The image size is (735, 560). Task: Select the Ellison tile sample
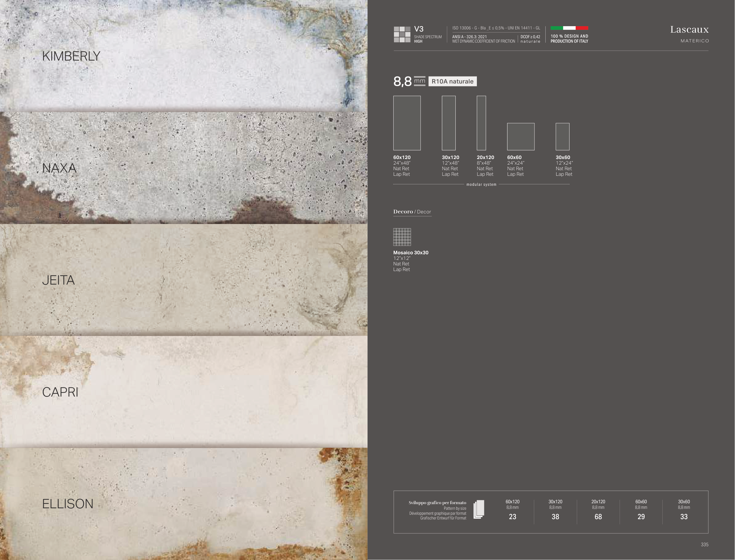[x=183, y=504]
